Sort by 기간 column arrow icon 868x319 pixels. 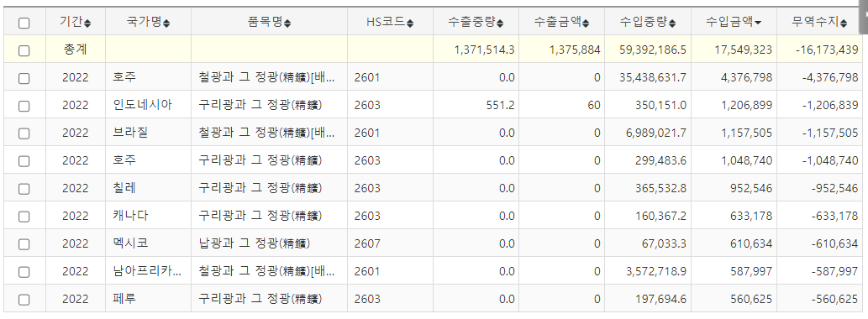[87, 24]
